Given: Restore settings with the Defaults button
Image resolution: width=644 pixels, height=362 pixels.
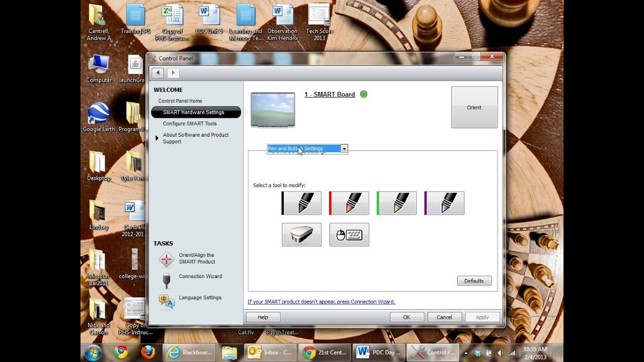Looking at the screenshot, I should click(x=474, y=281).
